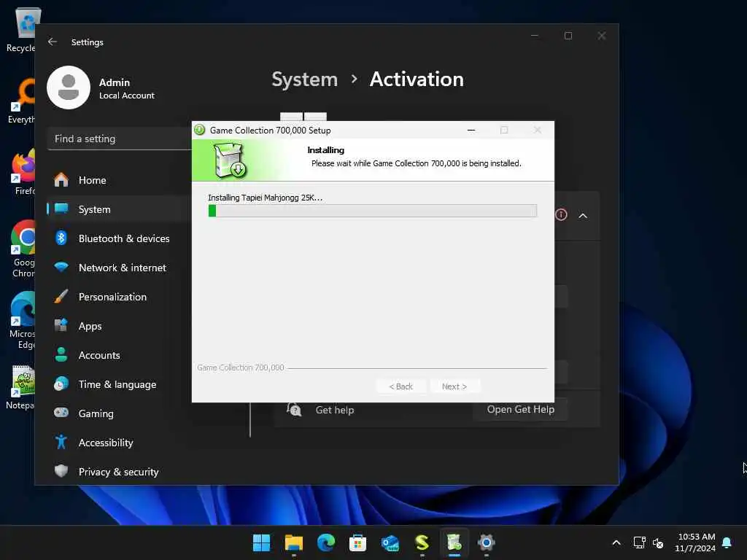
Task: Click the Gaming controller icon
Action: 61,413
